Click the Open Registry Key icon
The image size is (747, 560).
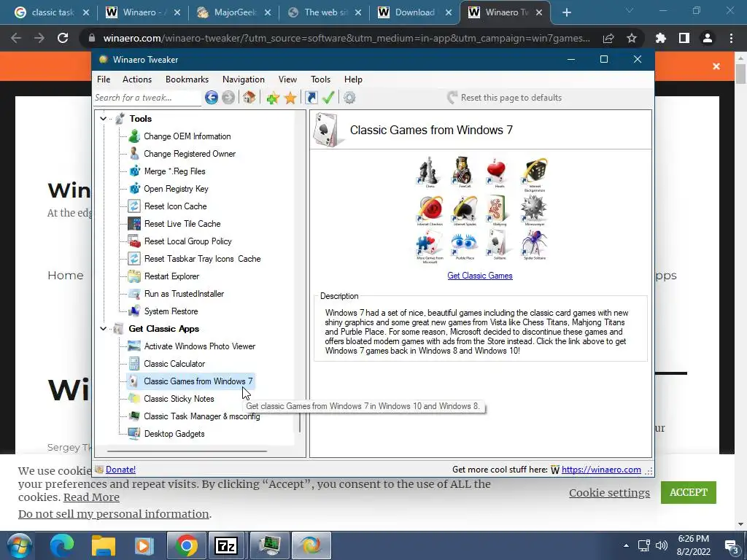click(134, 189)
